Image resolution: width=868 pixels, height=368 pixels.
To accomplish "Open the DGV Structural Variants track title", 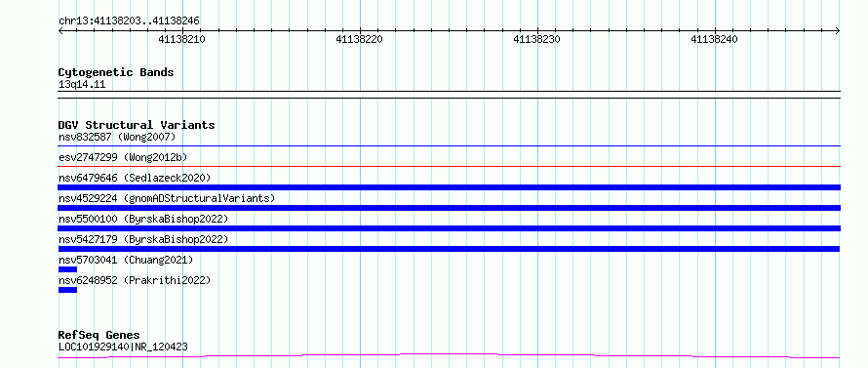I will click(137, 125).
